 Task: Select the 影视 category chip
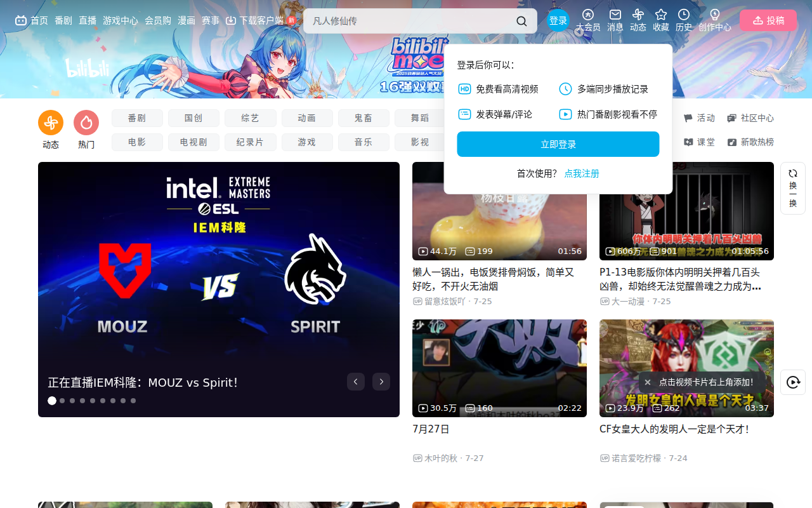pyautogui.click(x=420, y=142)
